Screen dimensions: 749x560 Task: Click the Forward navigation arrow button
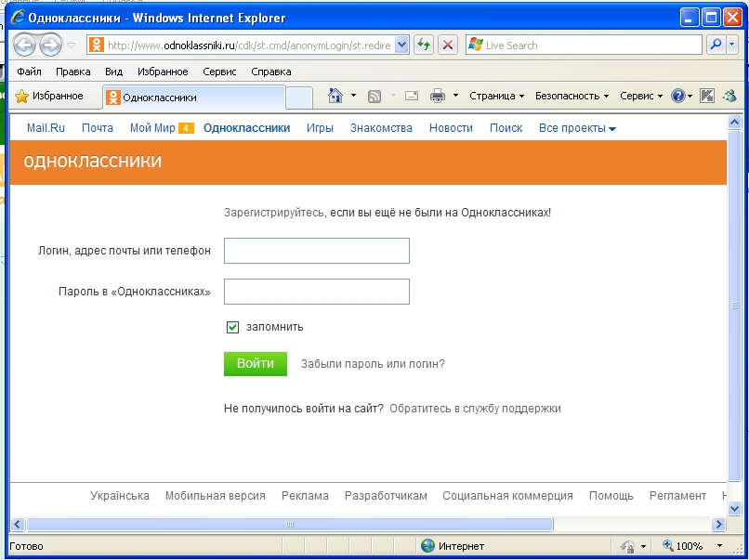(50, 46)
